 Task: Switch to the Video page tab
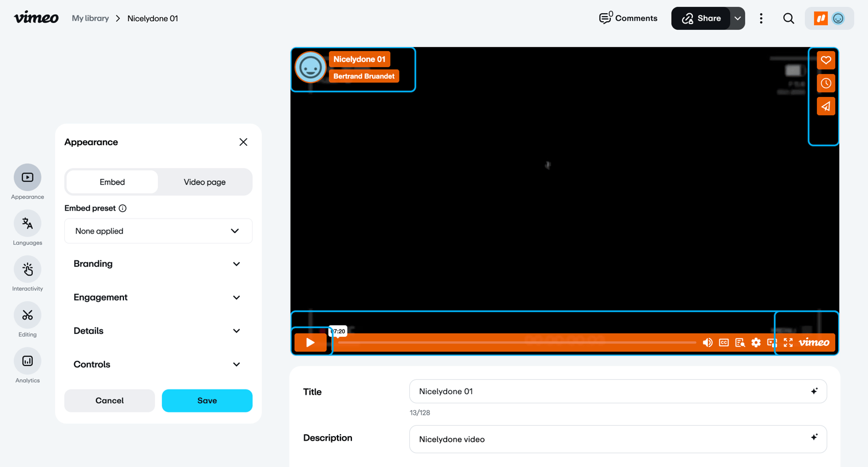(204, 182)
